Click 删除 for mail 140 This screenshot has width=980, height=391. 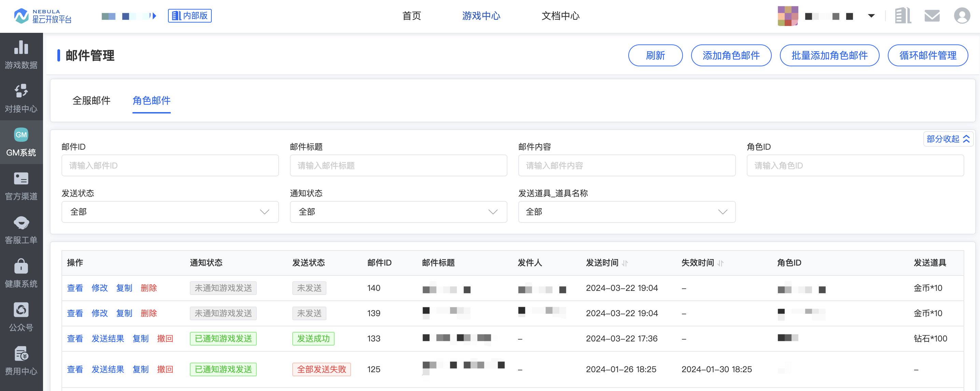pyautogui.click(x=149, y=288)
